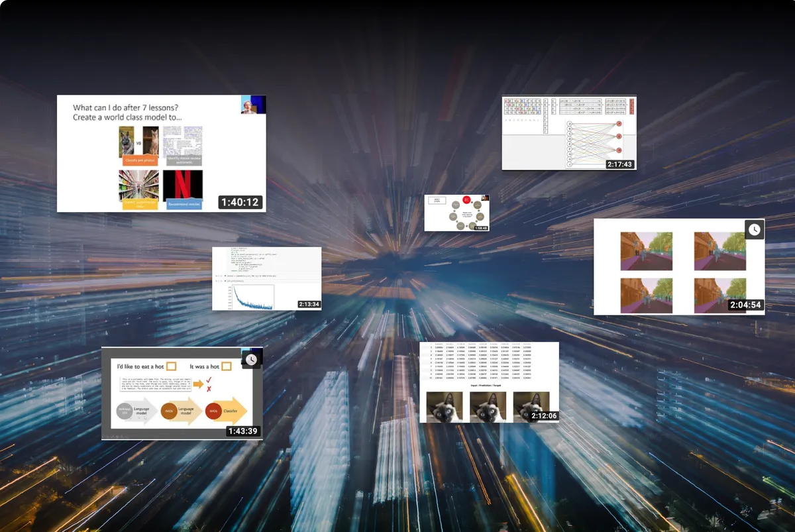Click Watch Later clock on language model video

coord(250,359)
